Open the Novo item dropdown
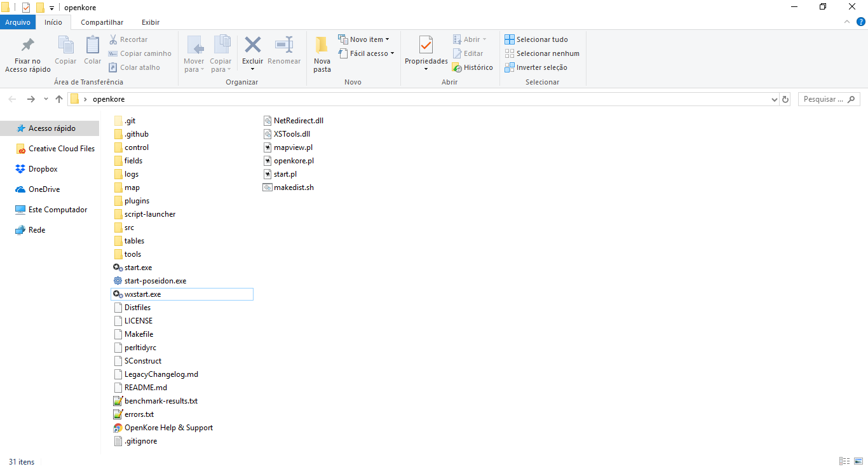The image size is (868, 469). [x=363, y=39]
